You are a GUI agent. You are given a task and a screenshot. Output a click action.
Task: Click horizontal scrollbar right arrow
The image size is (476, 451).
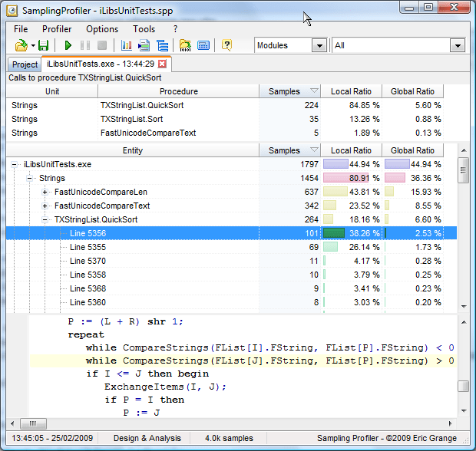tap(450, 423)
